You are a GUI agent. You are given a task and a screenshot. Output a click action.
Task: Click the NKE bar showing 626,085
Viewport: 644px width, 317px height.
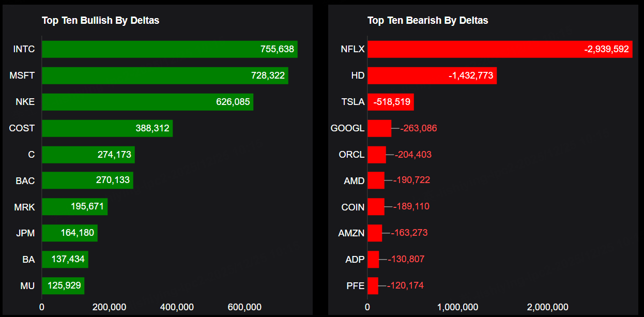pyautogui.click(x=147, y=102)
